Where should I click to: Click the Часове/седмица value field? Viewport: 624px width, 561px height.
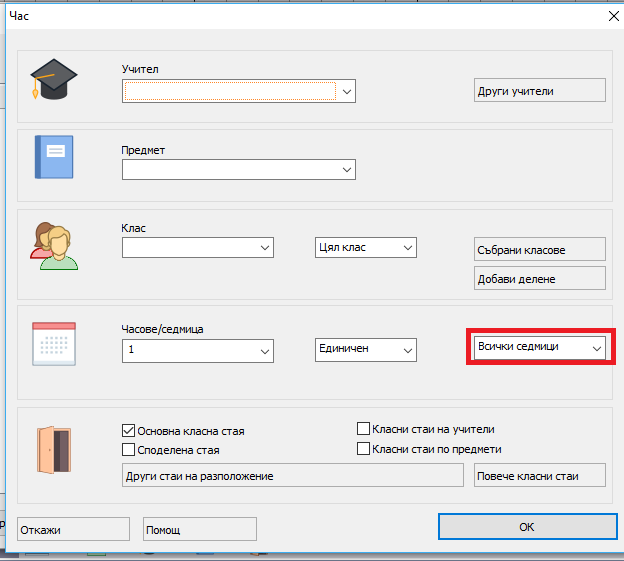coord(188,351)
